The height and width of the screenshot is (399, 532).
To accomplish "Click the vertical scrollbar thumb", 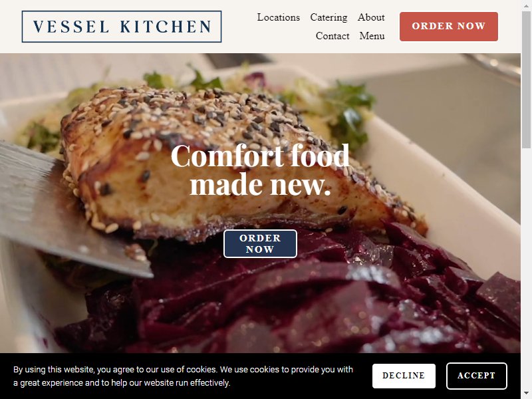I will pos(526,80).
